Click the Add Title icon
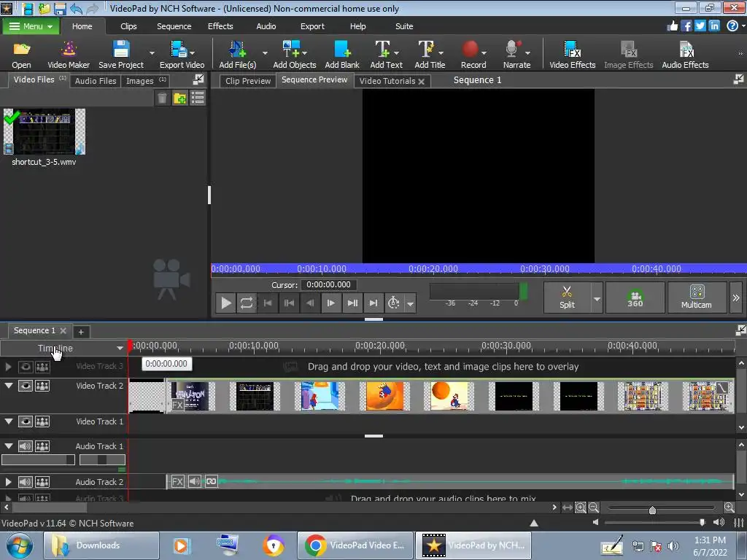The height and width of the screenshot is (560, 747). pyautogui.click(x=426, y=49)
